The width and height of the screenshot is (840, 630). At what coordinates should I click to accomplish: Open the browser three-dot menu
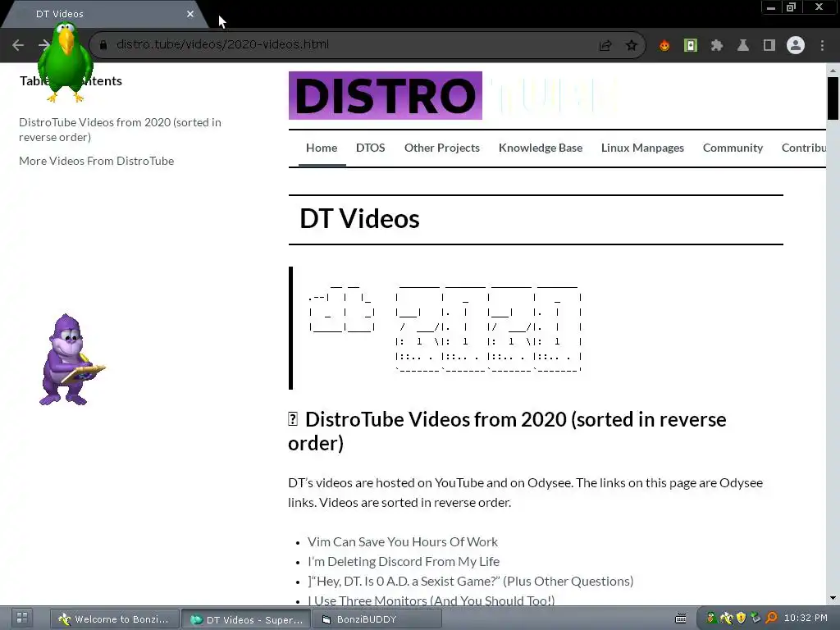click(822, 46)
